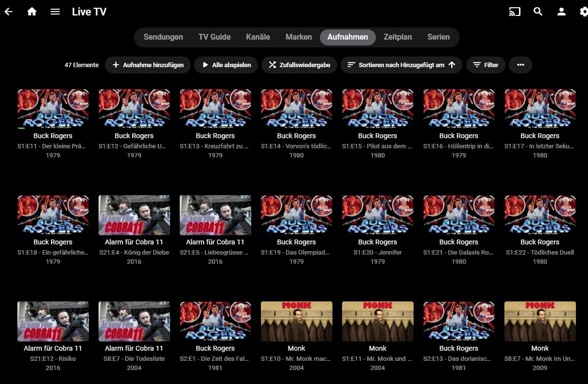The image size is (588, 384).
Task: Click 'S1:E20 - Jennifer' episode text
Action: point(378,252)
